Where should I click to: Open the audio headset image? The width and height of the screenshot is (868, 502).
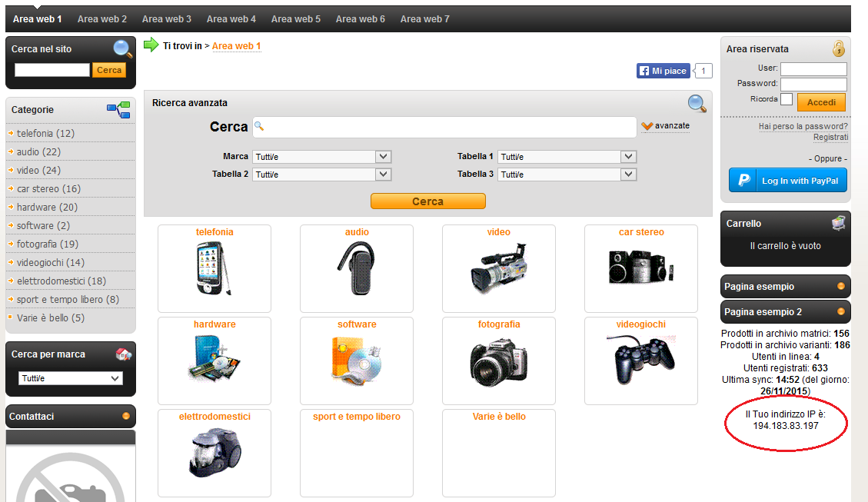pos(357,268)
